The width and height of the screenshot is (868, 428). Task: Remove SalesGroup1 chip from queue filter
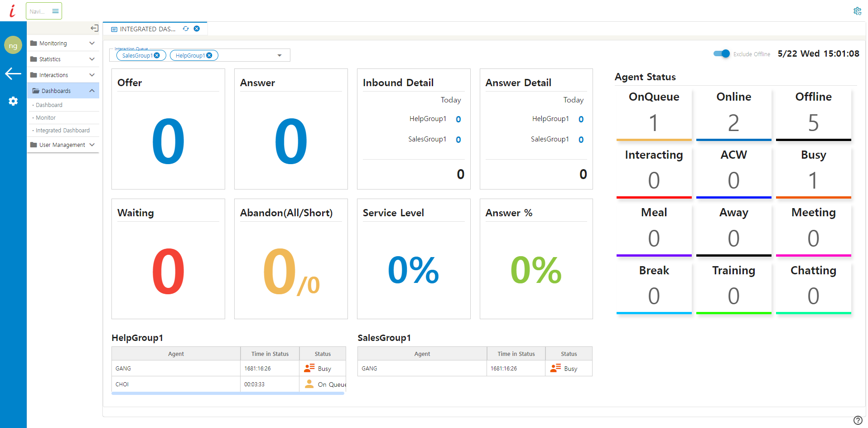click(x=157, y=55)
